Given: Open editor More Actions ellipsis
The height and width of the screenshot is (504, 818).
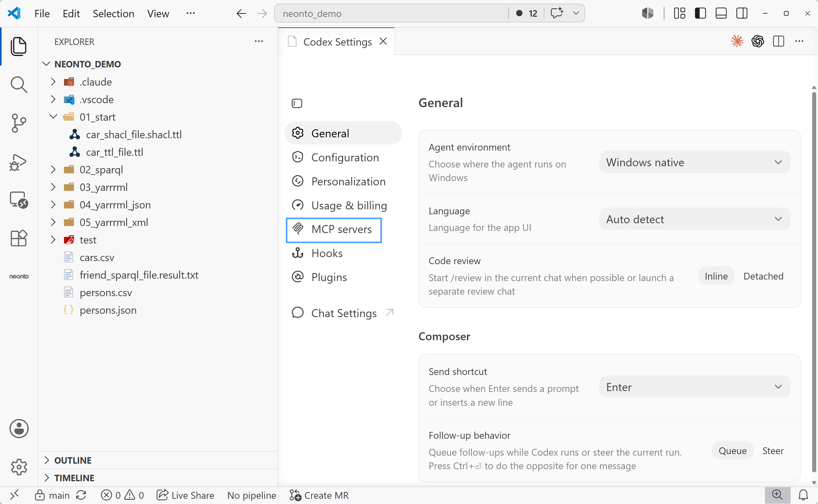Looking at the screenshot, I should pyautogui.click(x=799, y=41).
